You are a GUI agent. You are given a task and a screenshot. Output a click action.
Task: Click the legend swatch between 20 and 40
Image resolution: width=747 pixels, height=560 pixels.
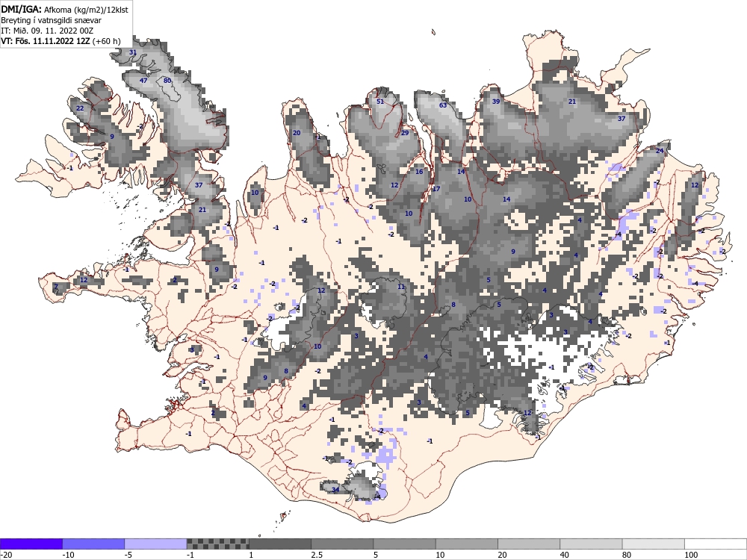click(x=529, y=544)
